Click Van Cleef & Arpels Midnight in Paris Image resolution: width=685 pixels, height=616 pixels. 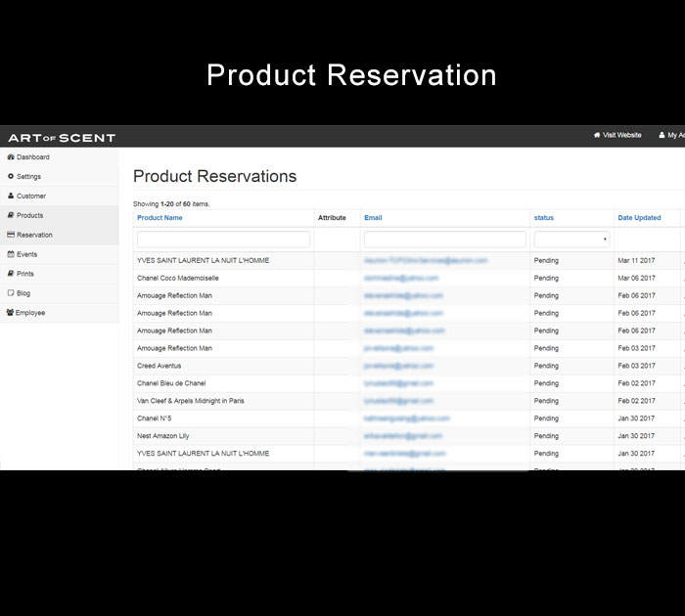click(191, 400)
